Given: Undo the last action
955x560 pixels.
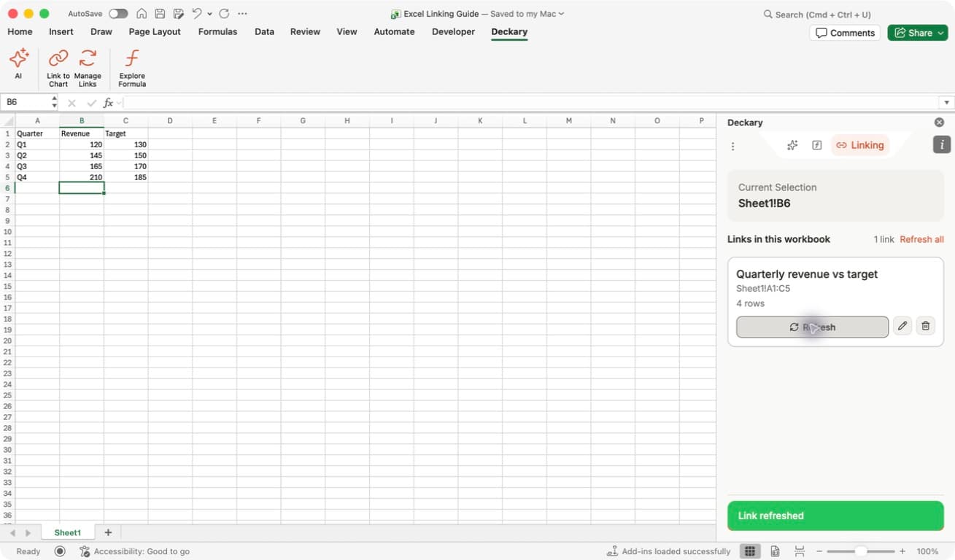Looking at the screenshot, I should [197, 14].
